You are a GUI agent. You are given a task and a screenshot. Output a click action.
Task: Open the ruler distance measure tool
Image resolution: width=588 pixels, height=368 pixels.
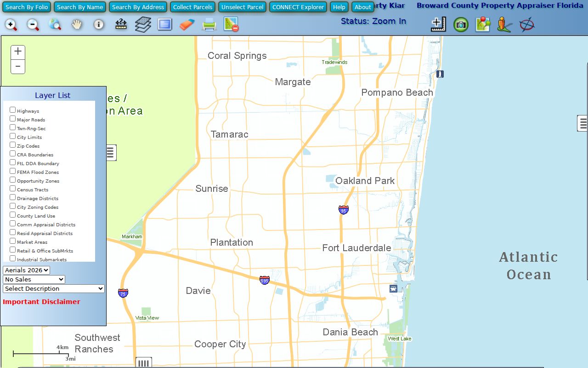[x=121, y=24]
